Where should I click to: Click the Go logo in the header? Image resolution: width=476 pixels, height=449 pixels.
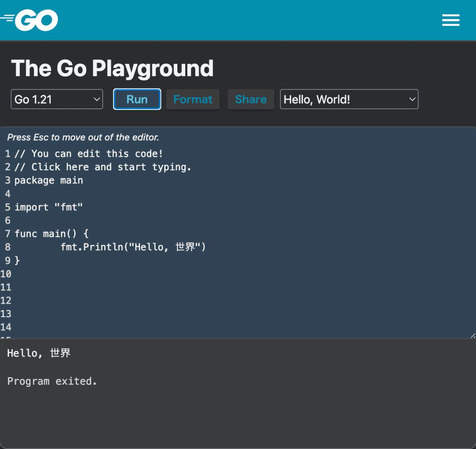click(x=30, y=20)
